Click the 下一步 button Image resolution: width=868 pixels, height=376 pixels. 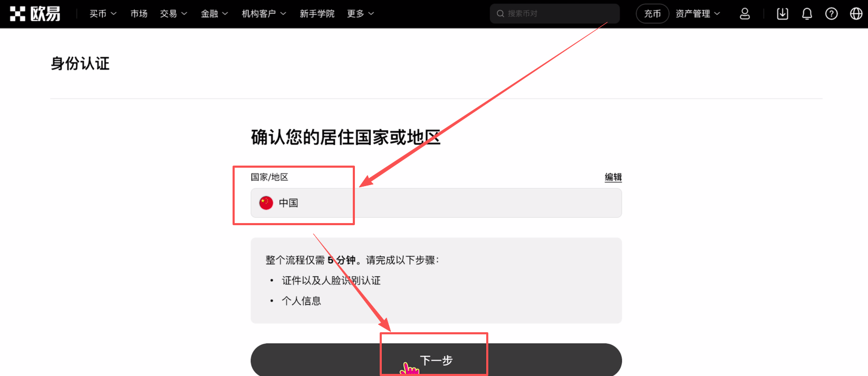click(436, 360)
